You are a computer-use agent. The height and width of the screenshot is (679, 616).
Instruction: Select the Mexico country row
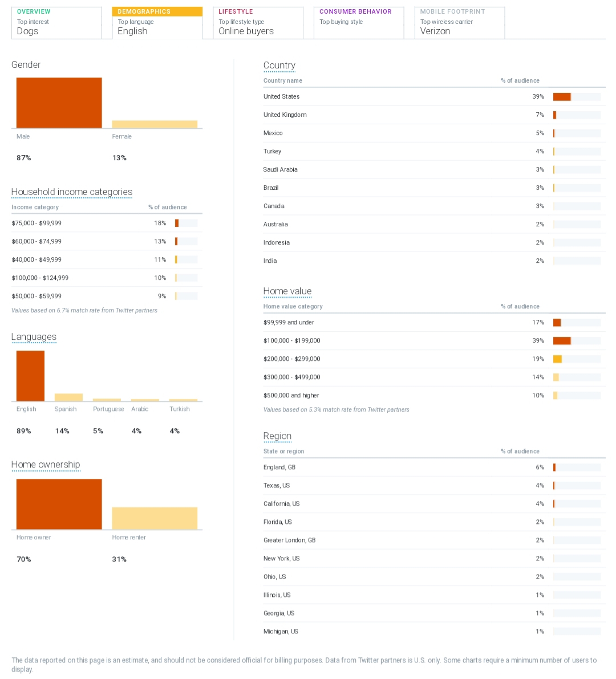434,133
